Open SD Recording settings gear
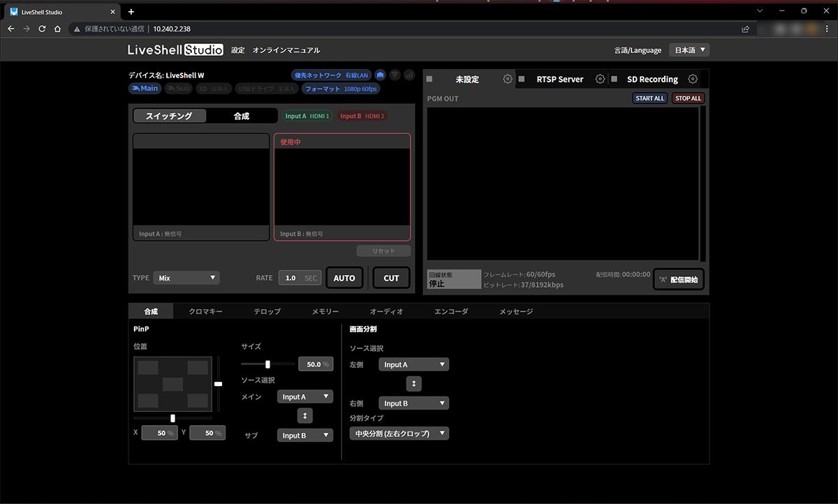 point(693,79)
